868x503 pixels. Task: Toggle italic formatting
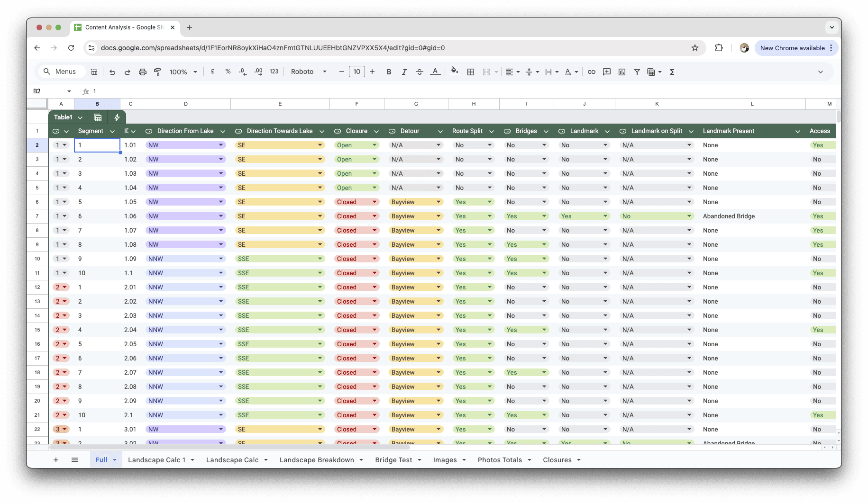pyautogui.click(x=404, y=72)
